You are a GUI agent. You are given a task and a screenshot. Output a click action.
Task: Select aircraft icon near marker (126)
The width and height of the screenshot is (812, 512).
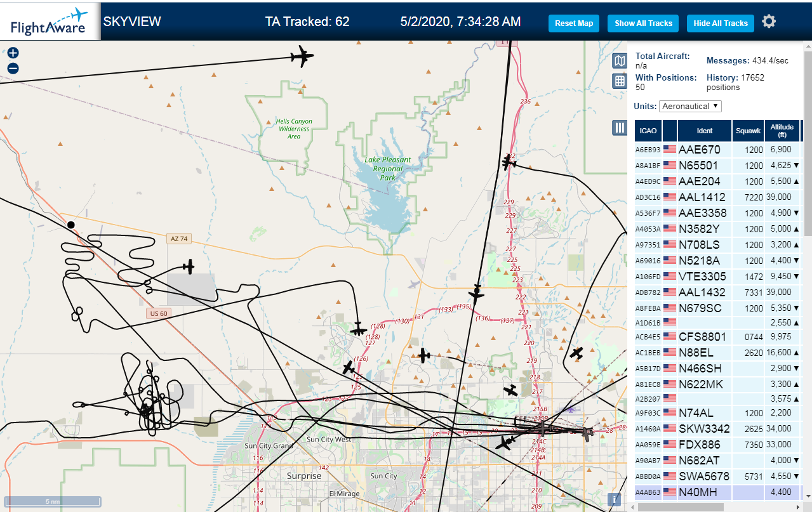click(x=348, y=367)
